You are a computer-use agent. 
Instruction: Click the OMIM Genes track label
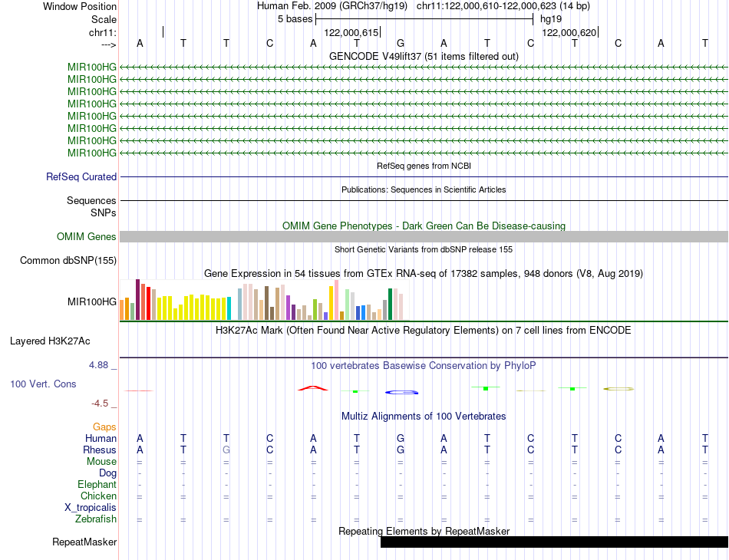(x=87, y=236)
